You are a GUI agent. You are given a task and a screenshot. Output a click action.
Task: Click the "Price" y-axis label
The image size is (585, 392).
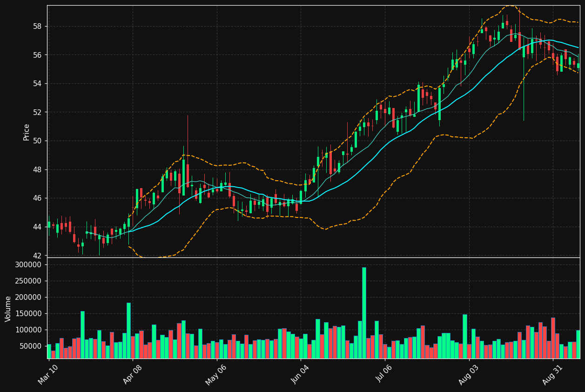(x=27, y=132)
